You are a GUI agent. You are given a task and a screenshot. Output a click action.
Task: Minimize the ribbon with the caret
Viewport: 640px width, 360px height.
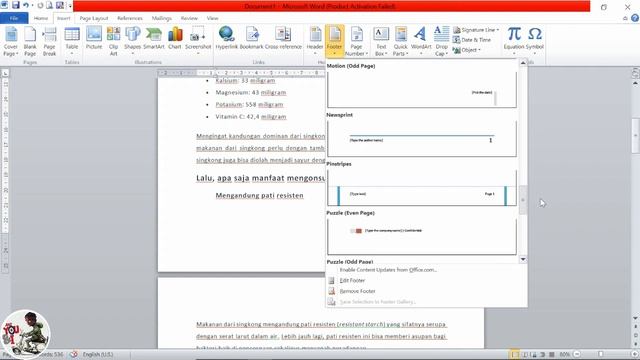(x=625, y=18)
